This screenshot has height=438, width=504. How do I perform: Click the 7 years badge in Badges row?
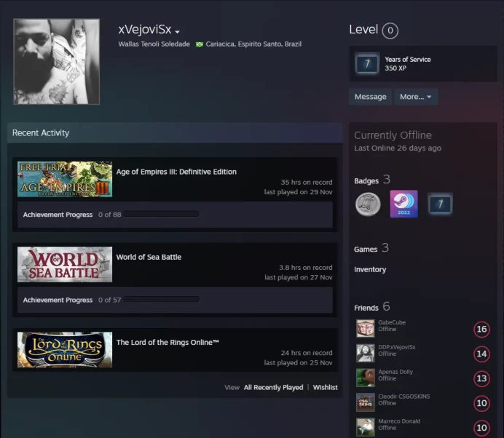pos(440,204)
